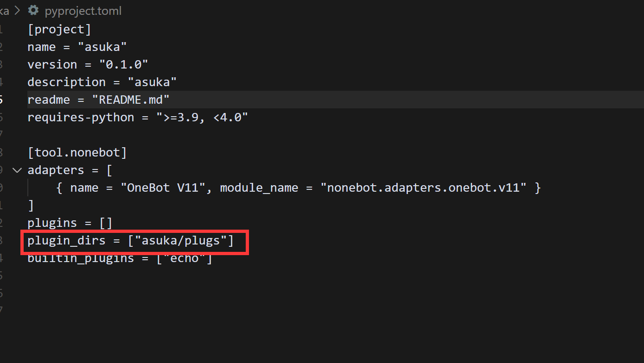Click the gear icon beside pyproject.toml breadcrumb
The width and height of the screenshot is (644, 363).
33,10
